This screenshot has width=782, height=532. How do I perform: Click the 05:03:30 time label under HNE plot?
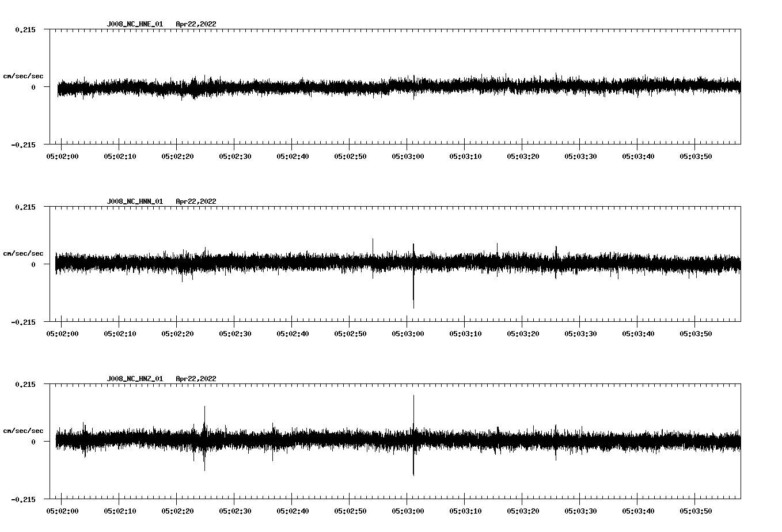580,156
